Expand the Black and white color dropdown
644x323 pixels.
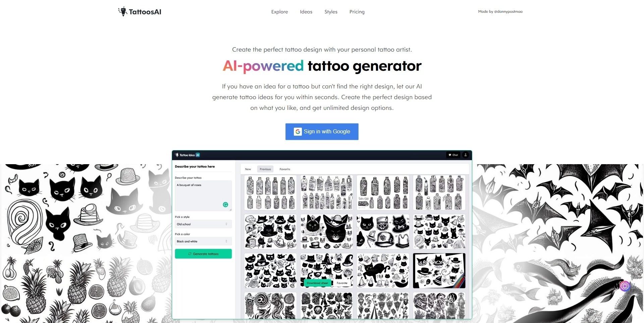coord(203,241)
